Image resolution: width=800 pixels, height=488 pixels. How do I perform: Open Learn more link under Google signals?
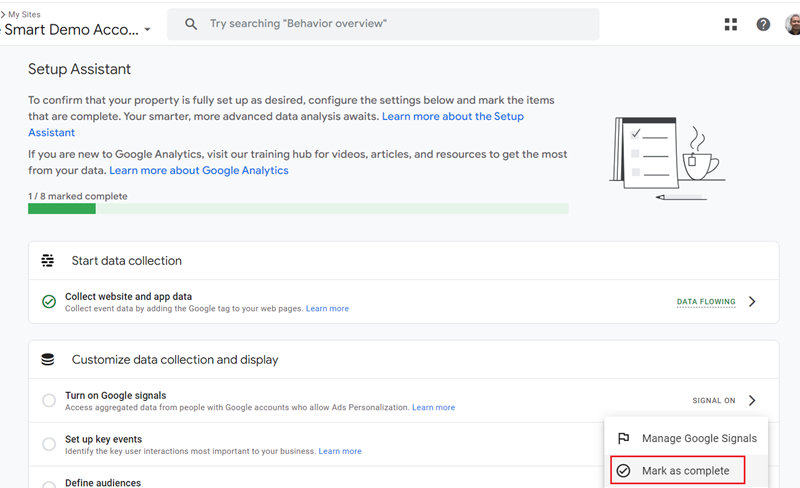click(x=433, y=407)
